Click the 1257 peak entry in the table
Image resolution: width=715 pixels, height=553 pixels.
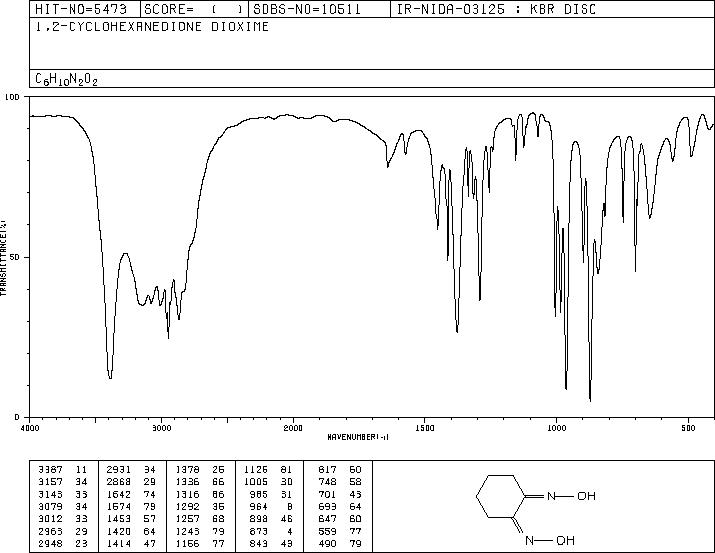click(200, 519)
